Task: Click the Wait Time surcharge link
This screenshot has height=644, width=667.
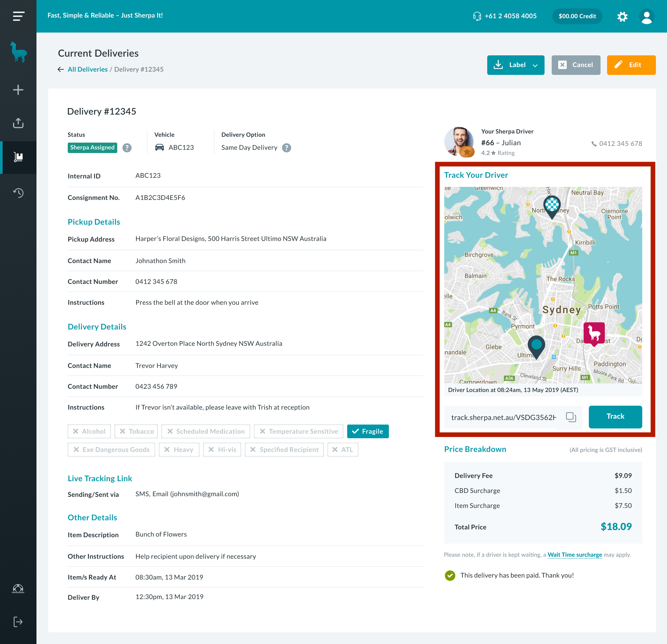Action: point(575,554)
